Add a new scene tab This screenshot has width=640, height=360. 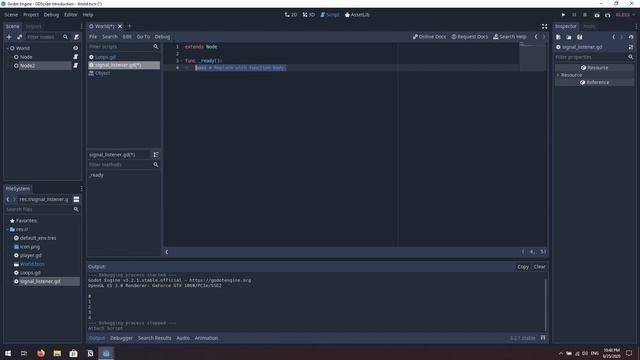(130, 26)
